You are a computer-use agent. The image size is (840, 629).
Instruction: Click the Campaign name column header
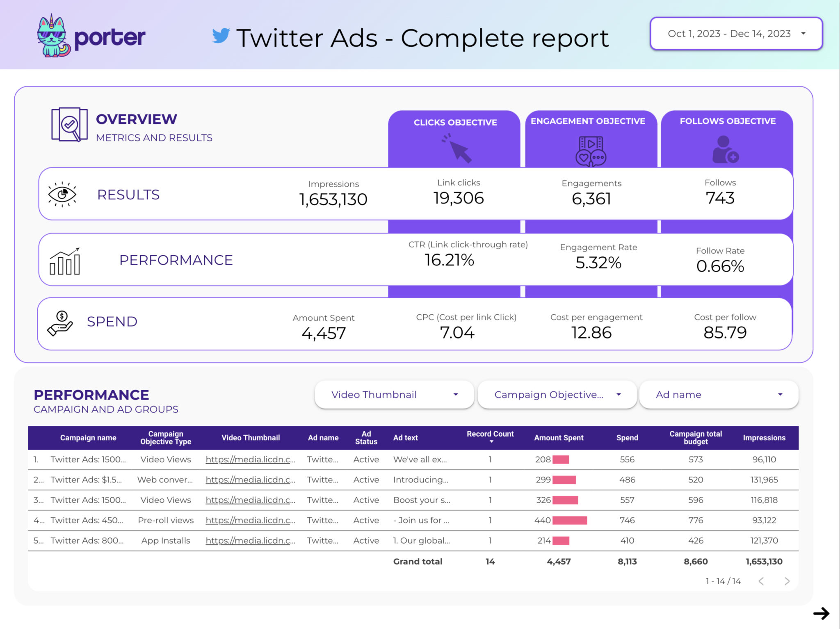(88, 437)
